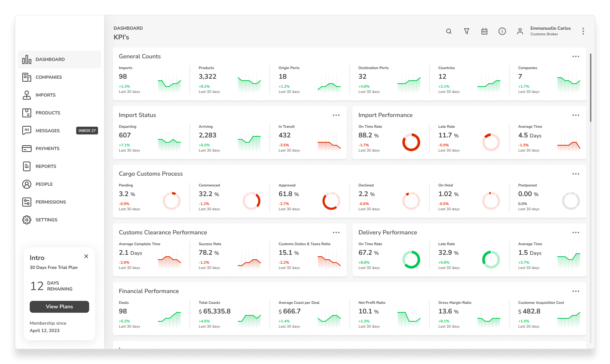Screen dimensions: 610x364
Task: Click the On Time Rate 88.2% donut chart
Action: 411,142
